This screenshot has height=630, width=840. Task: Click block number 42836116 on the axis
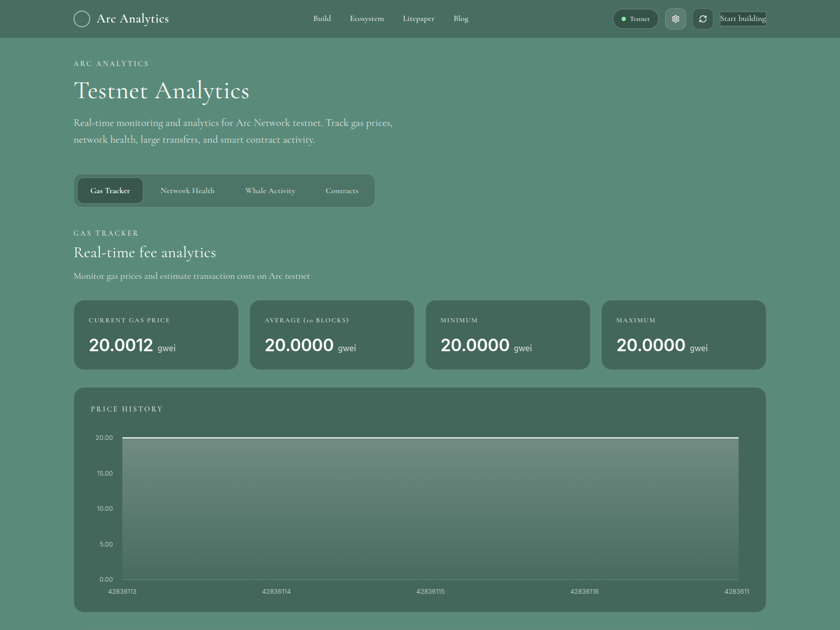584,592
